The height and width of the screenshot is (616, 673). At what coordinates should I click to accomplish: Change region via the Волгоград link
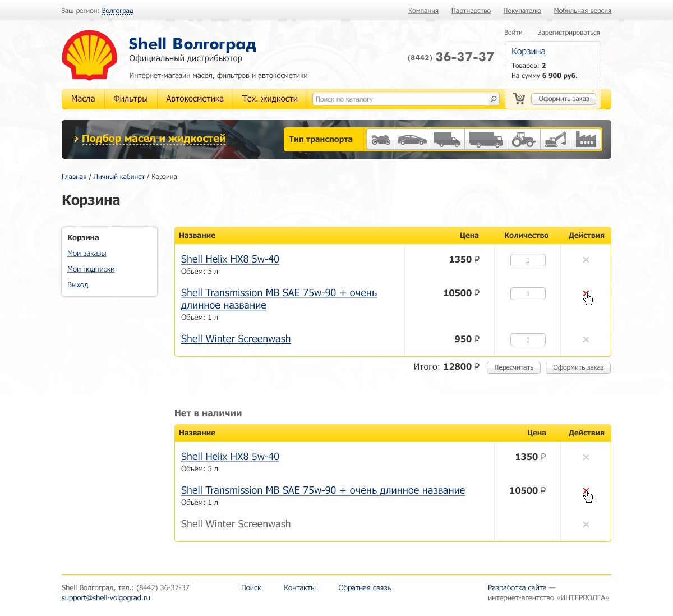118,11
